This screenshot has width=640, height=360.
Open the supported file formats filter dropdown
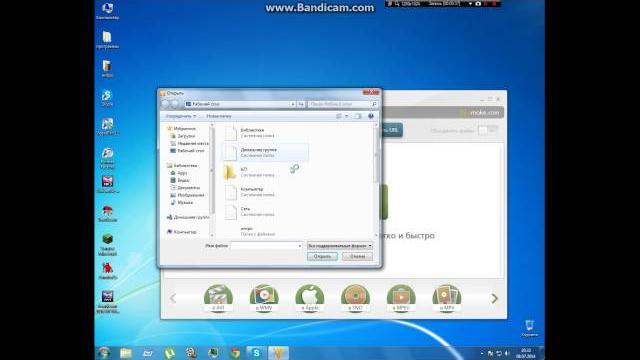pos(340,246)
